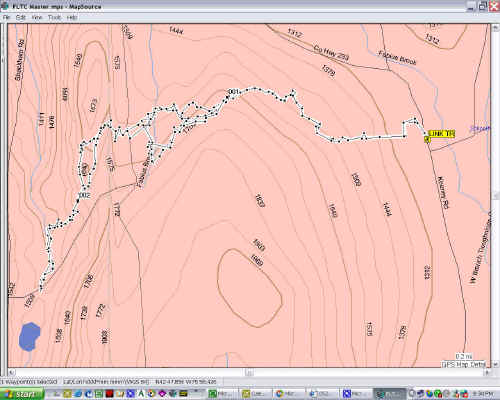
Task: Click the MapSource app icon in the title bar
Action: (5, 6)
